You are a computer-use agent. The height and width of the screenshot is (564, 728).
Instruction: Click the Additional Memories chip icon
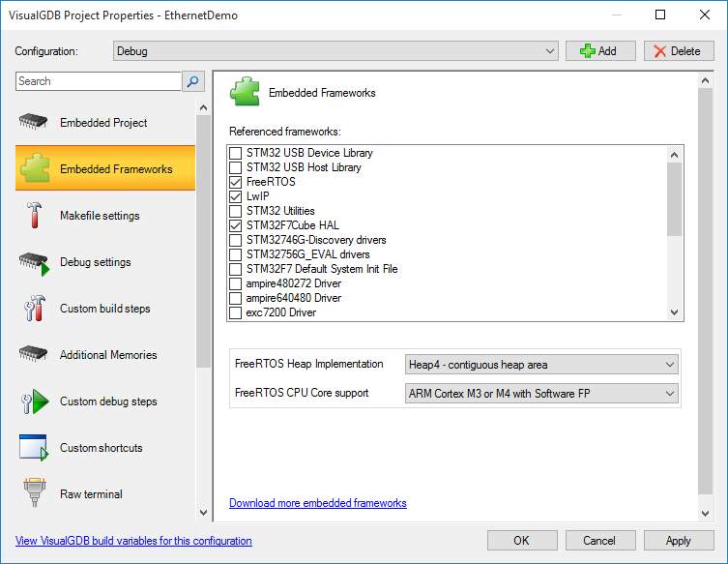pyautogui.click(x=33, y=354)
